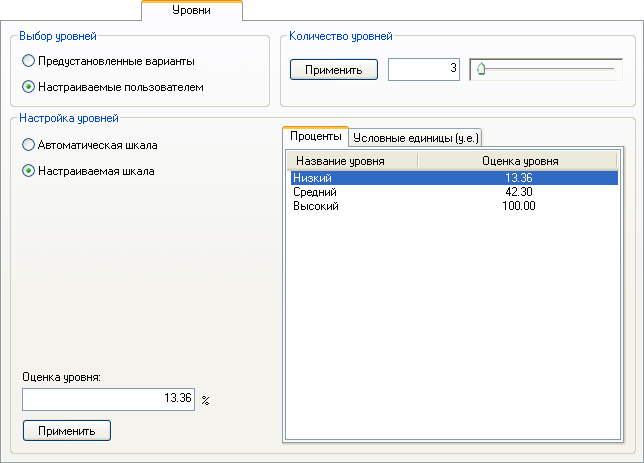Choose the Настраиваемая шкала option
Screen dimensions: 644x463
coord(88,171)
